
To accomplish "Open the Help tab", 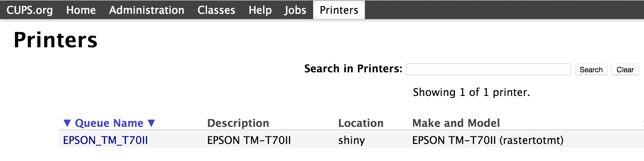I will click(260, 10).
